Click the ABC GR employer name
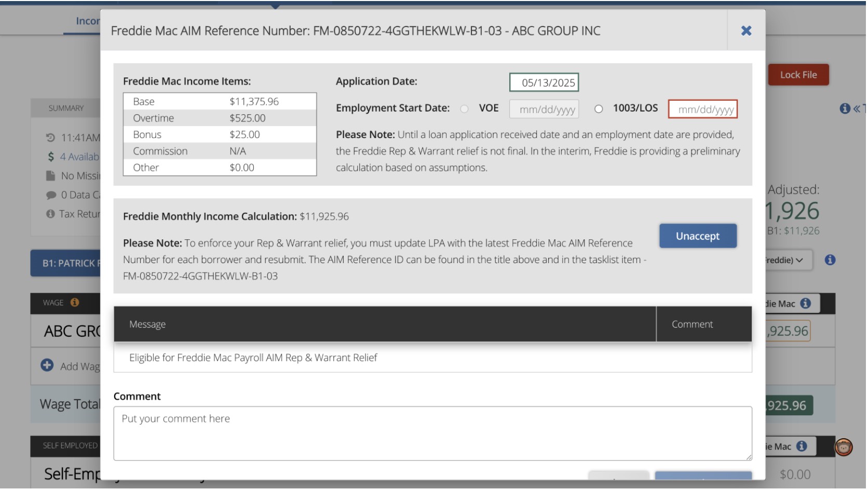 (73, 332)
